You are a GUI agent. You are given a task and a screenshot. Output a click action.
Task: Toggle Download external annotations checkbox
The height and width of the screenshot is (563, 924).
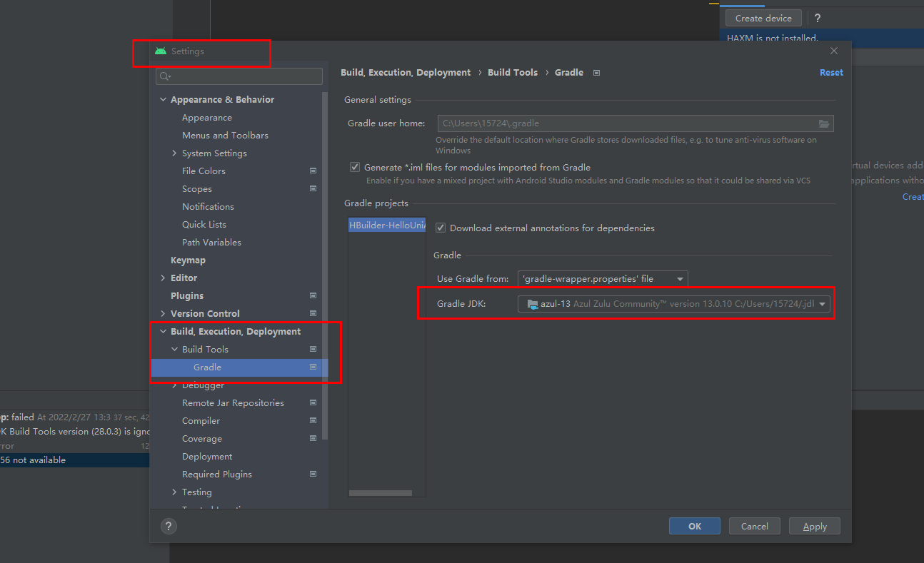(441, 228)
